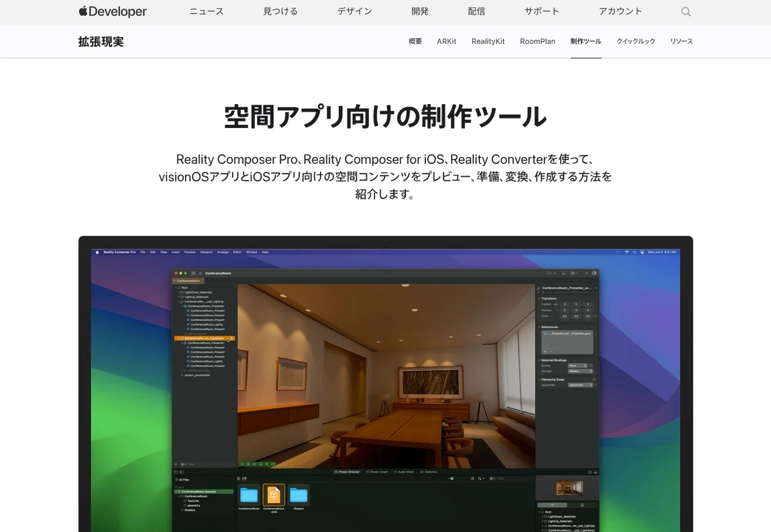Select the ConferenceRoom.usda file icon
The image size is (771, 532).
point(274,495)
